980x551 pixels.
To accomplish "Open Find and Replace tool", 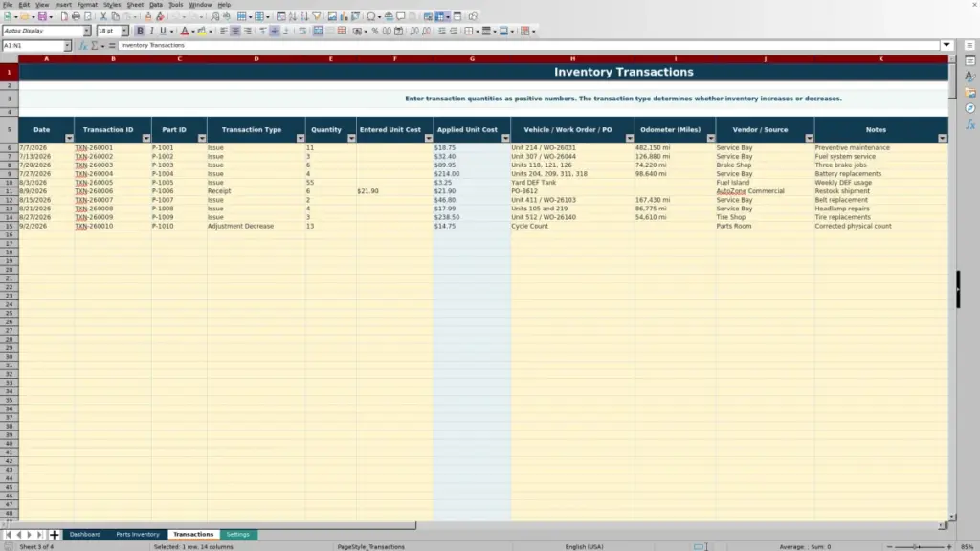I will tap(215, 16).
